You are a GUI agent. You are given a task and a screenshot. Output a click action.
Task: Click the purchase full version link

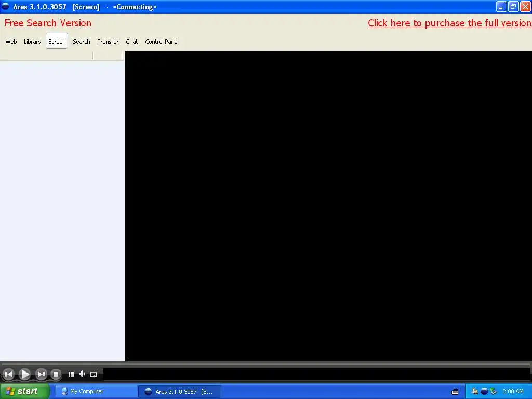click(449, 23)
